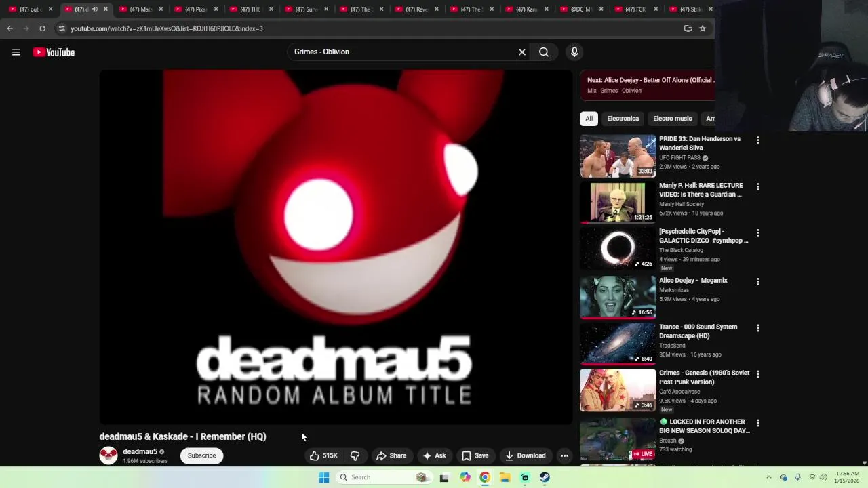
Task: Open the UFC FIGHT PASS channel link
Action: point(680,158)
